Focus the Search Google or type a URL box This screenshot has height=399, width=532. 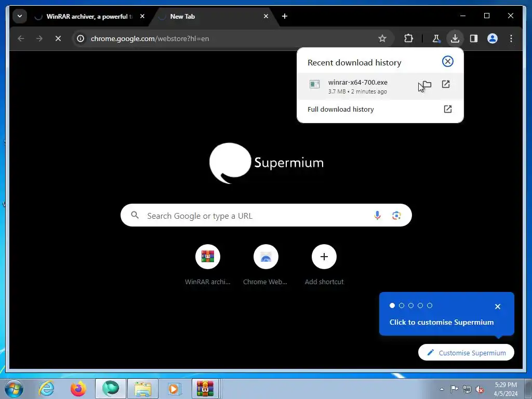pos(266,216)
